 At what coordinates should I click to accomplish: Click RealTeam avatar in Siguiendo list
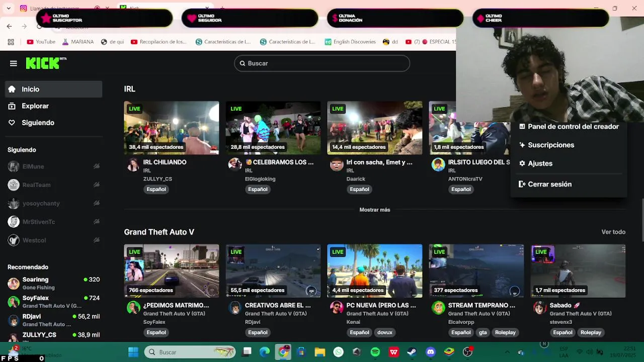[14, 185]
